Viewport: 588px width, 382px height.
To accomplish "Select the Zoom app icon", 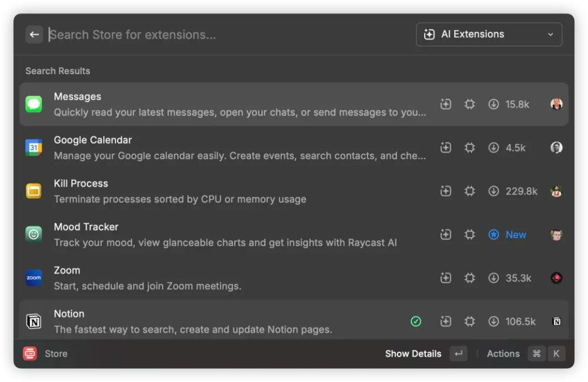I will pyautogui.click(x=34, y=278).
